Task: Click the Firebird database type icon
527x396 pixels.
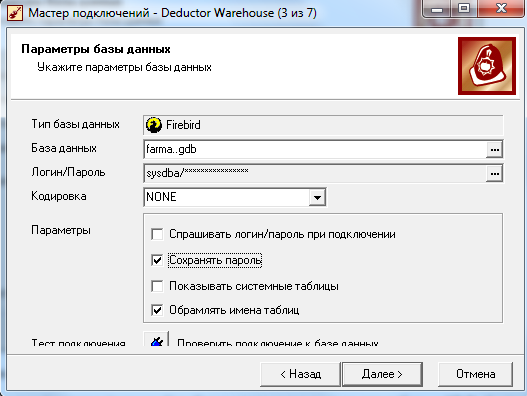Action: tap(154, 125)
